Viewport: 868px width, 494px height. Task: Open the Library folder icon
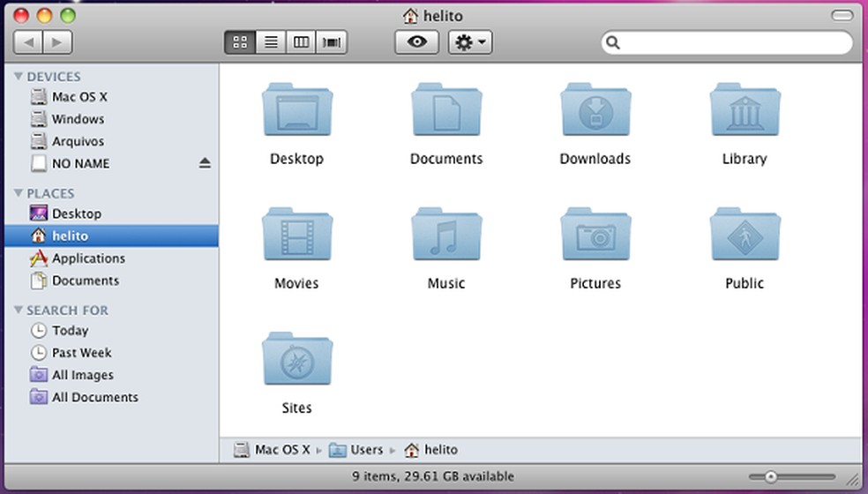tap(745, 112)
